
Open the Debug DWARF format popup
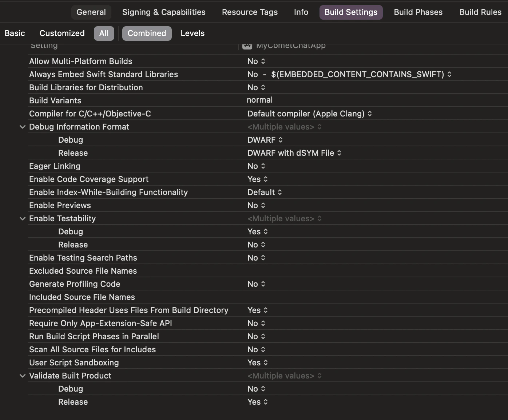(265, 140)
